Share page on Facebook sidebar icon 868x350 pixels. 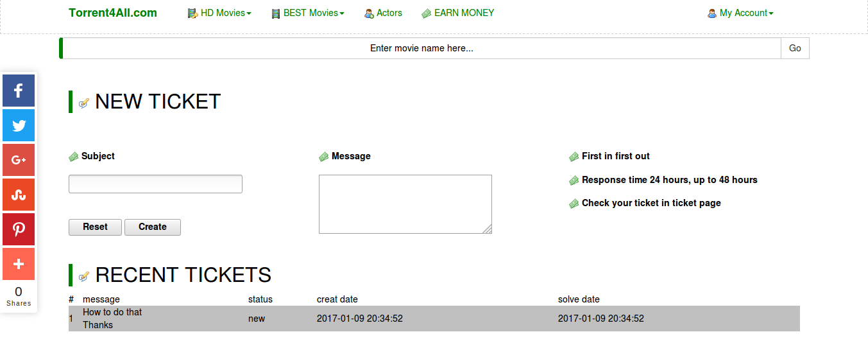[19, 91]
